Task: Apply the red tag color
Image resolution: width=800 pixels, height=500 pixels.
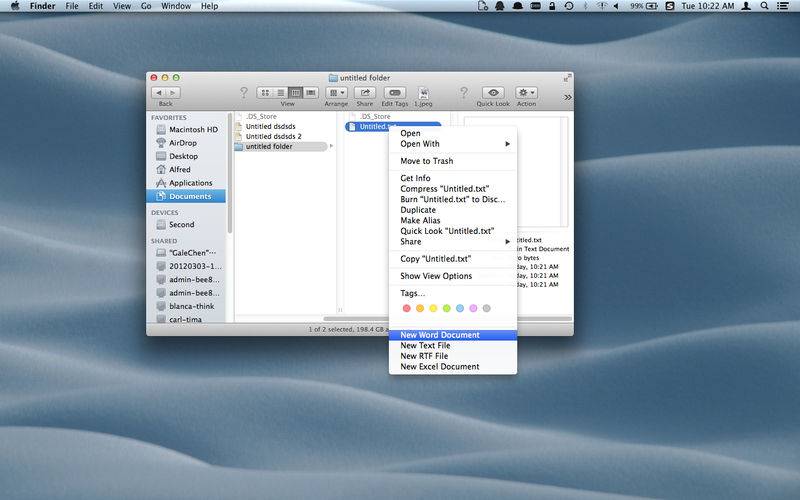Action: pyautogui.click(x=407, y=308)
